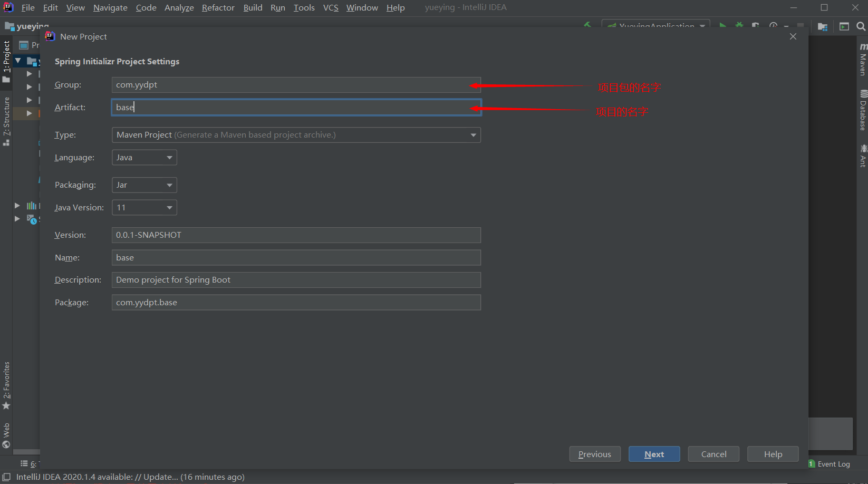Open the Tools menu

pos(304,7)
